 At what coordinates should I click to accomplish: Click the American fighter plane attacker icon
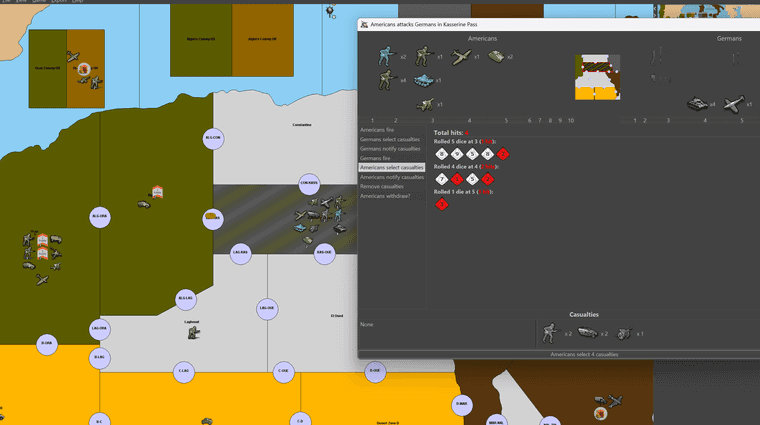[459, 57]
